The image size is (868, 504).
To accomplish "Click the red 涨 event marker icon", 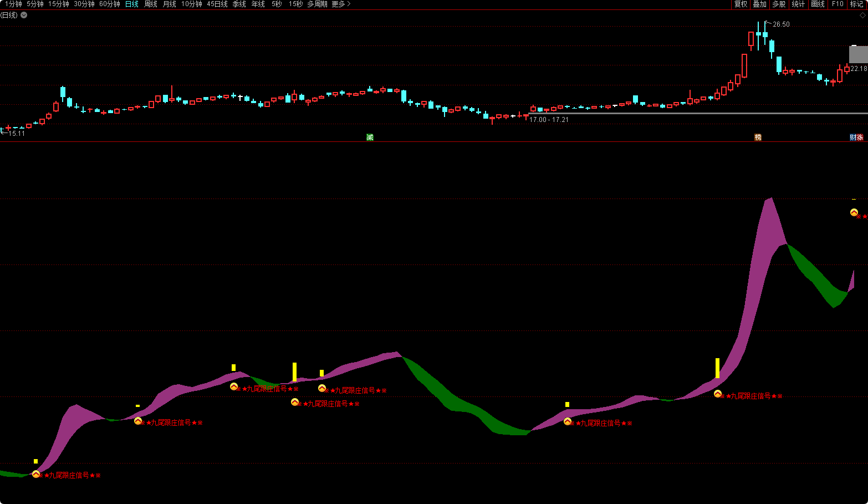I will pos(860,138).
